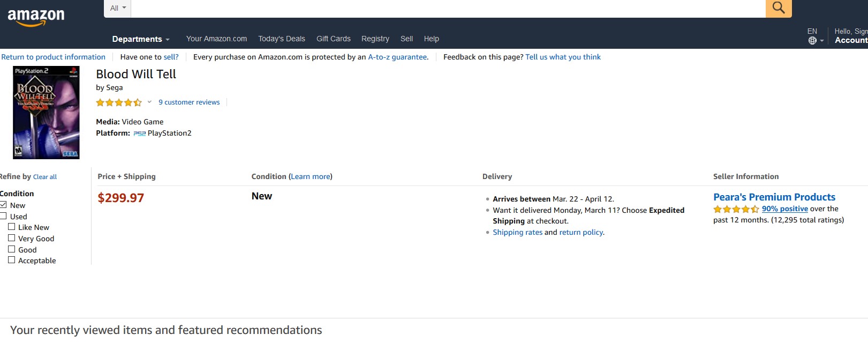Check the Good condition checkbox
868x342 pixels.
11,249
